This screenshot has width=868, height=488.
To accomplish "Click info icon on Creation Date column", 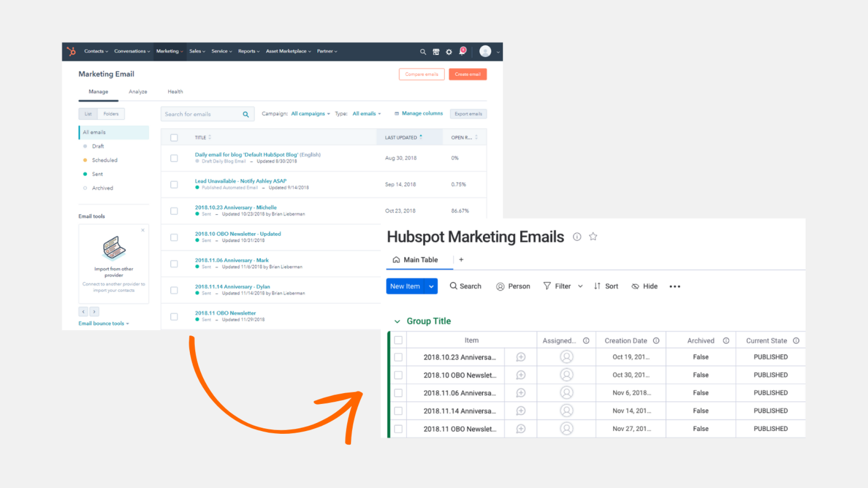I will (x=656, y=341).
